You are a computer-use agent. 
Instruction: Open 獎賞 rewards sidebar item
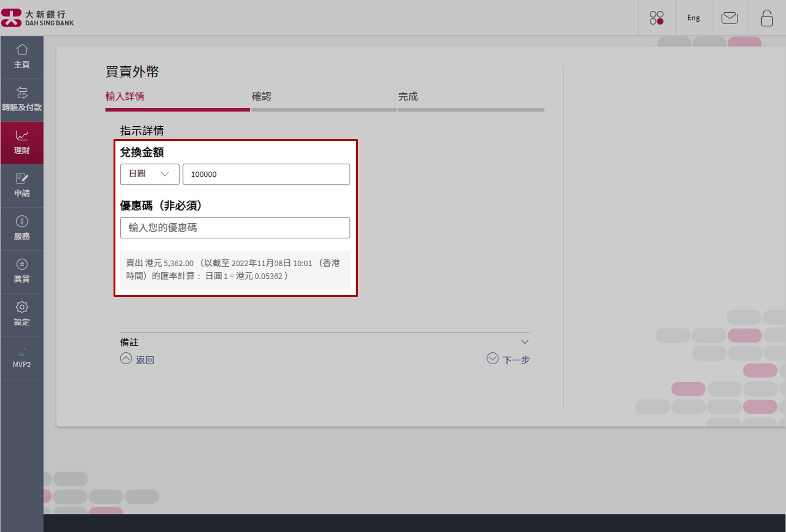22,271
